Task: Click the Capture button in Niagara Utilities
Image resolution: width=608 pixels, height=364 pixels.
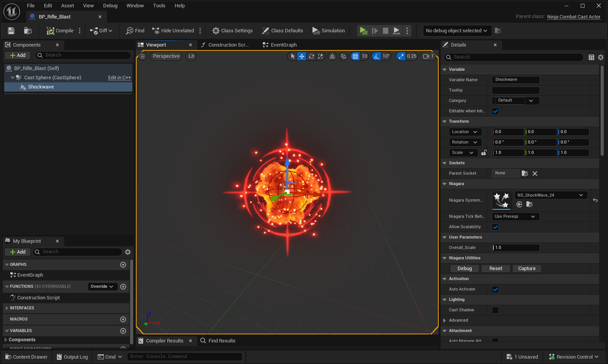Action: coord(526,269)
